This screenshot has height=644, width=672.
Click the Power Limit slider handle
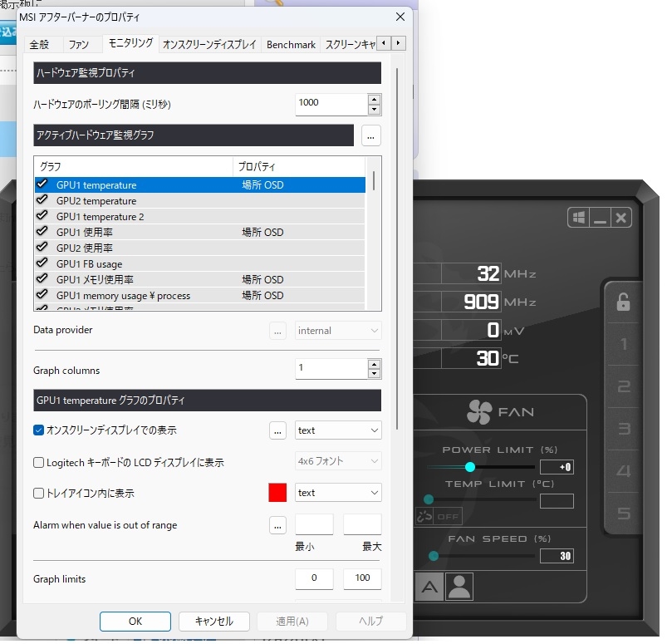470,467
